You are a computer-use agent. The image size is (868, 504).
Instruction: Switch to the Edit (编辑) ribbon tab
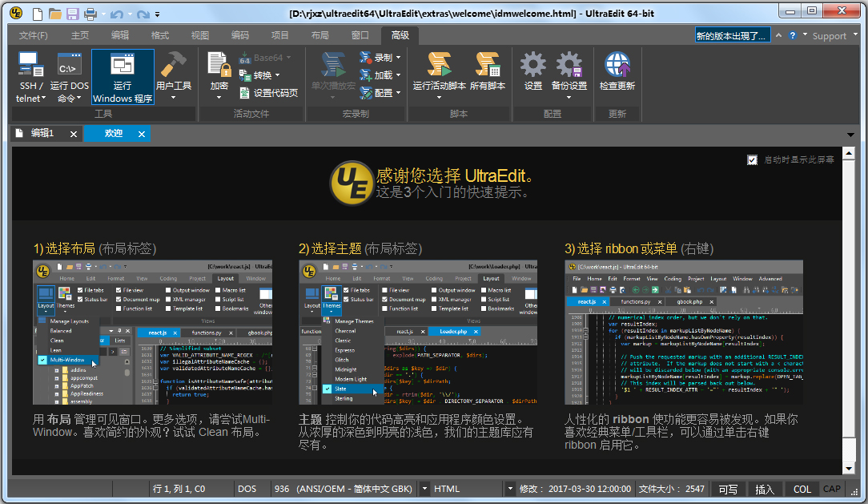(119, 35)
